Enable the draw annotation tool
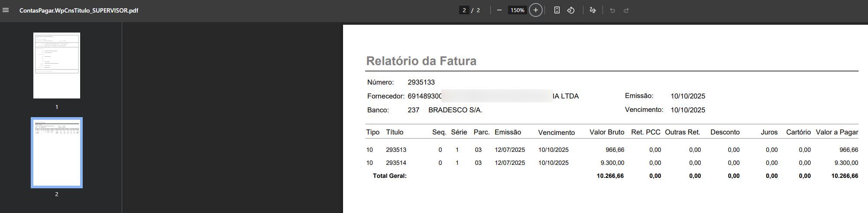The height and width of the screenshot is (213, 868). 593,10
